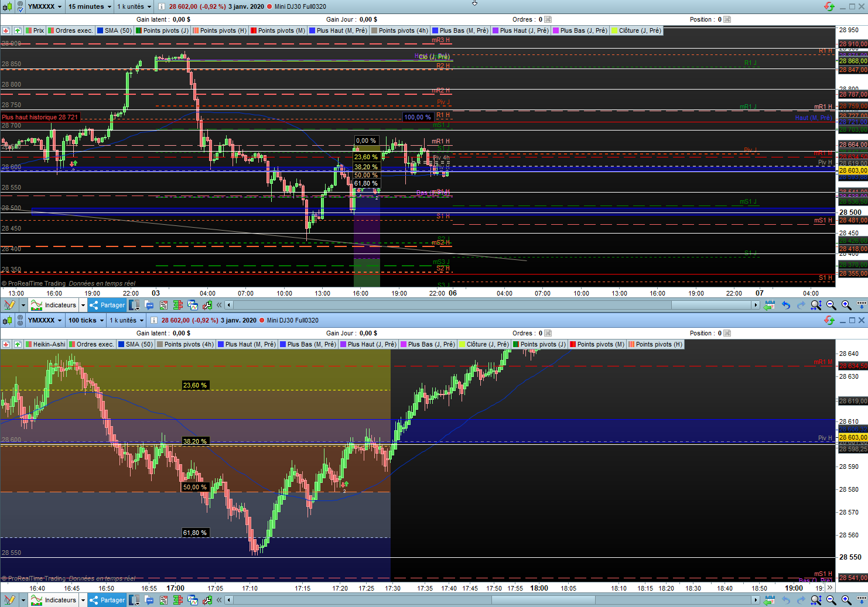Toggle Ordres exec. legend in top chart
Screen dimensions: 868x607
71,30
